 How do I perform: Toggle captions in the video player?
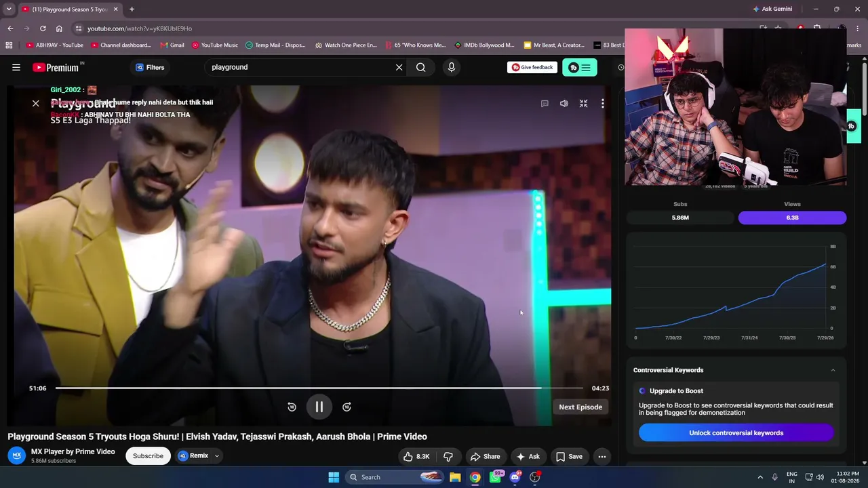(545, 104)
